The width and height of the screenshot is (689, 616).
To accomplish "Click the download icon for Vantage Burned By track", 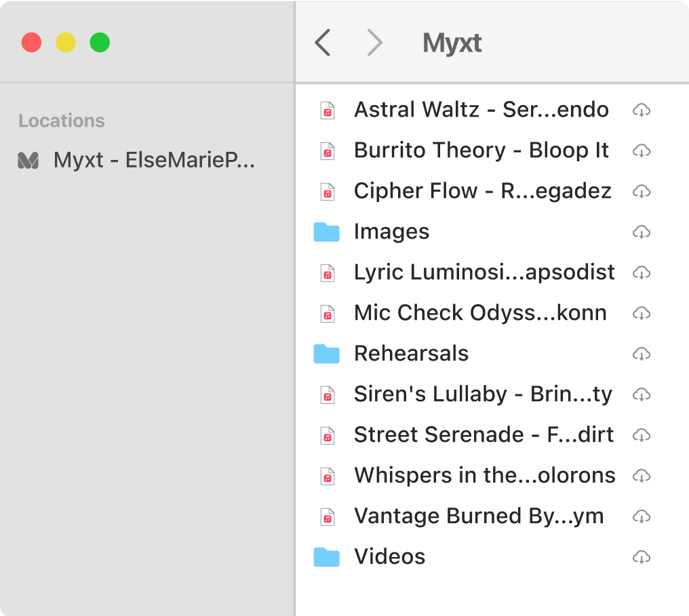I will point(642,517).
